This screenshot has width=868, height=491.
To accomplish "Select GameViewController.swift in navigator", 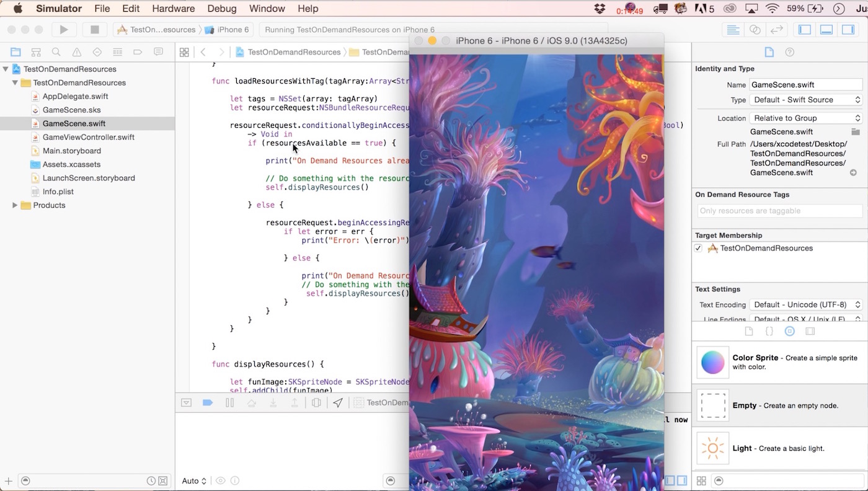I will [x=88, y=137].
